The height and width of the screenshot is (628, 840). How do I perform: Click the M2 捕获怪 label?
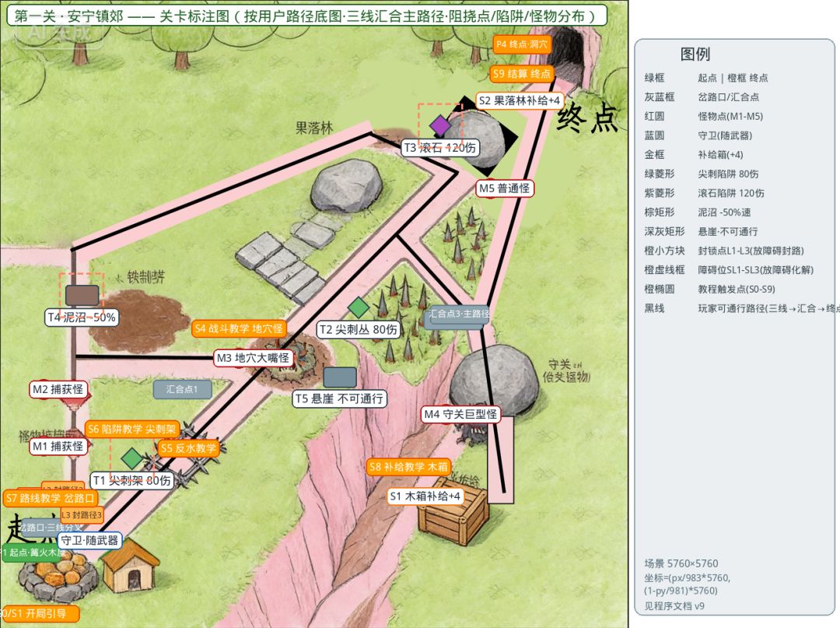[x=58, y=390]
